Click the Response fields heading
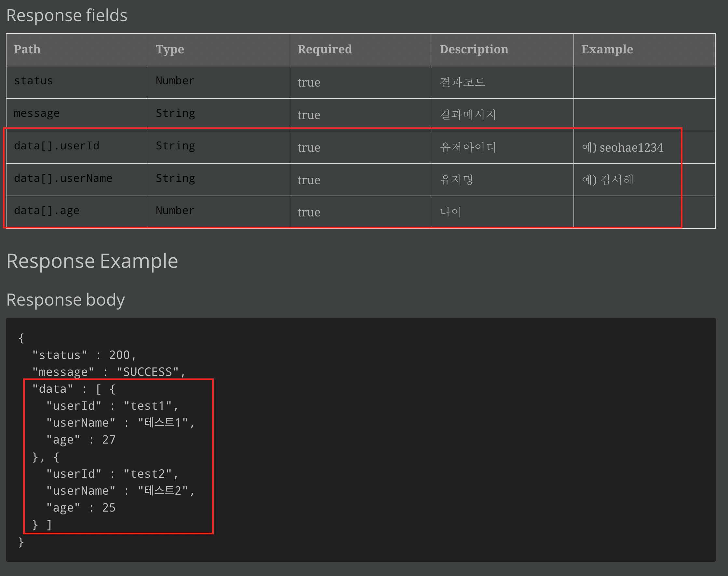Screen dimensions: 728x576 point(67,16)
